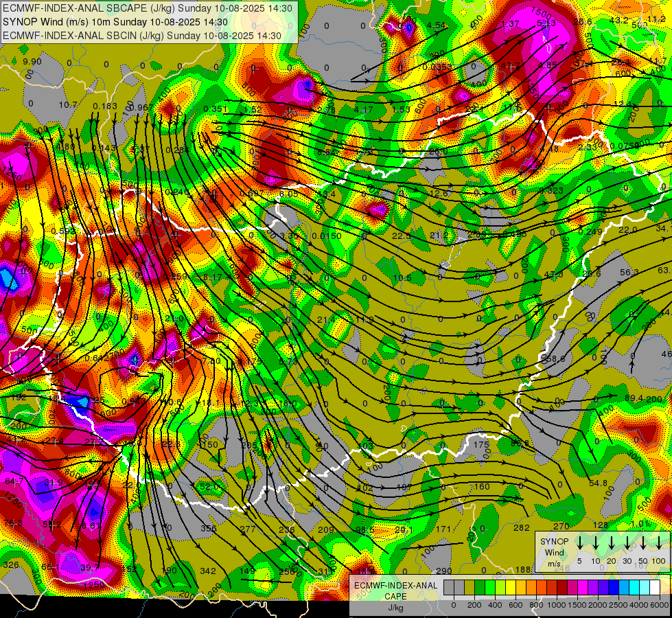672x618 pixels.
Task: Click the 6000 tick label on CAPE scale
Action: [x=660, y=605]
